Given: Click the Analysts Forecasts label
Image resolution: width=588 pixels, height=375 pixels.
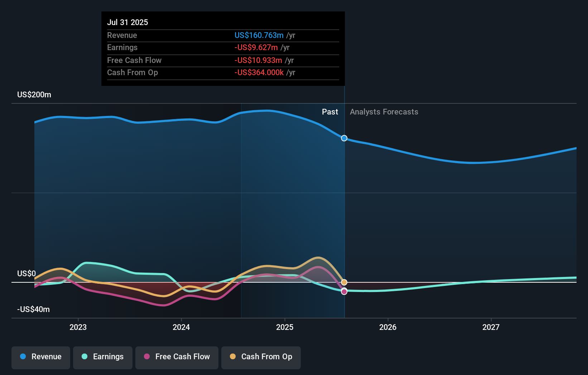Looking at the screenshot, I should point(384,112).
